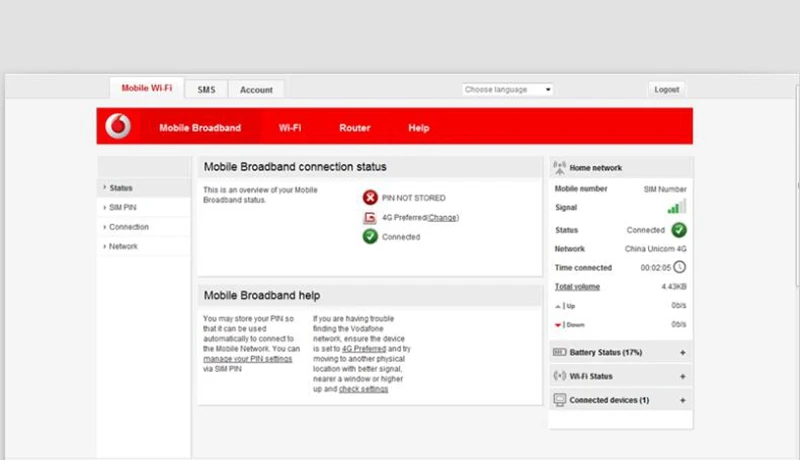Viewport: 800px width, 460px height.
Task: Click the green Connected checkmark in connection status
Action: [370, 237]
